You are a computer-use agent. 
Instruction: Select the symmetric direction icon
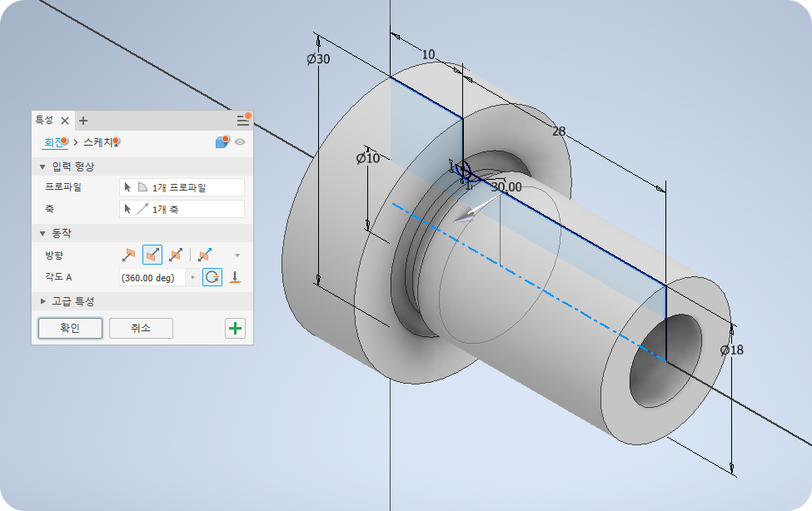point(176,255)
